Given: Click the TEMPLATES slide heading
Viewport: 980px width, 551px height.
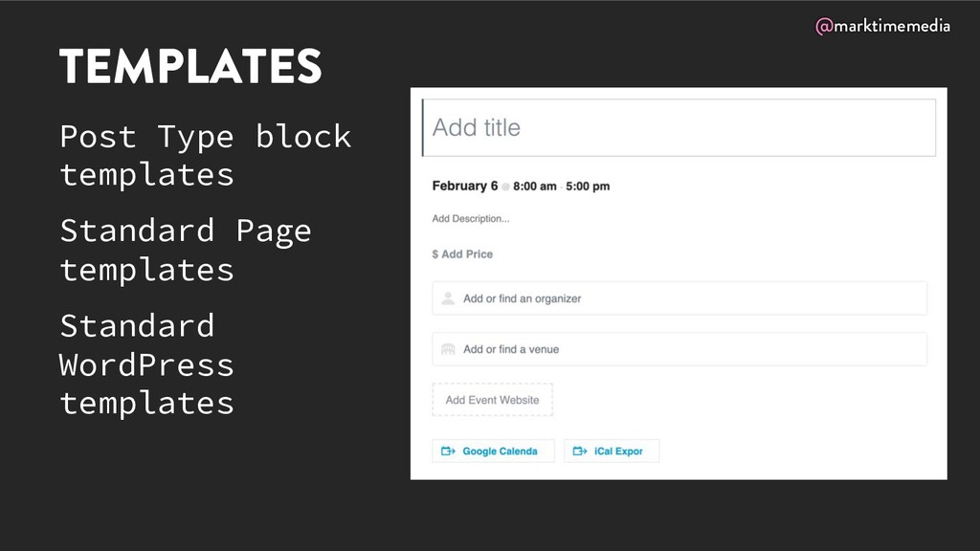Looking at the screenshot, I should [x=190, y=67].
